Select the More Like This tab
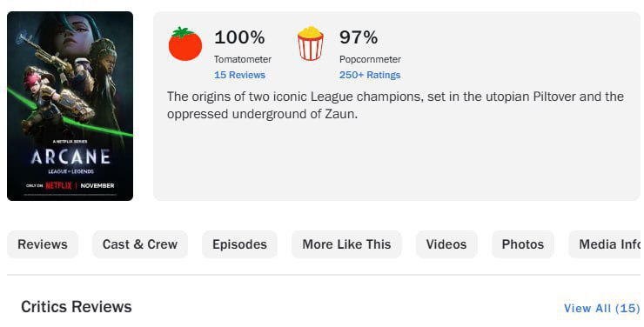The height and width of the screenshot is (327, 644). point(346,244)
